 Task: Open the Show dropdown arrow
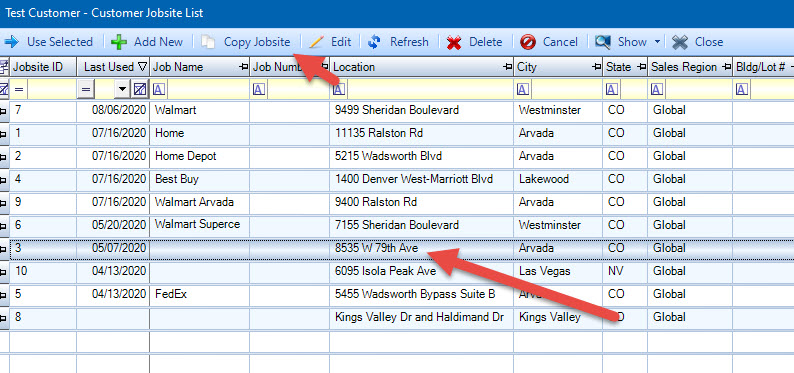pos(657,42)
